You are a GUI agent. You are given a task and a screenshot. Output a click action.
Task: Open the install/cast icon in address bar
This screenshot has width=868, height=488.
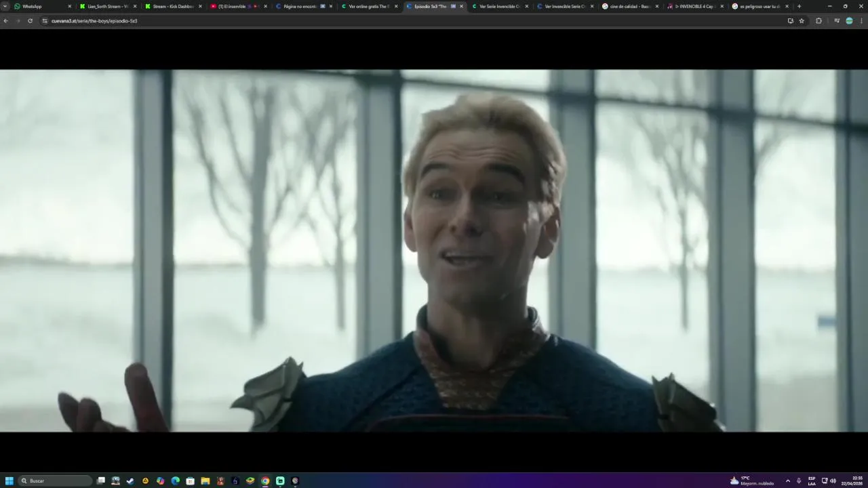pyautogui.click(x=790, y=21)
